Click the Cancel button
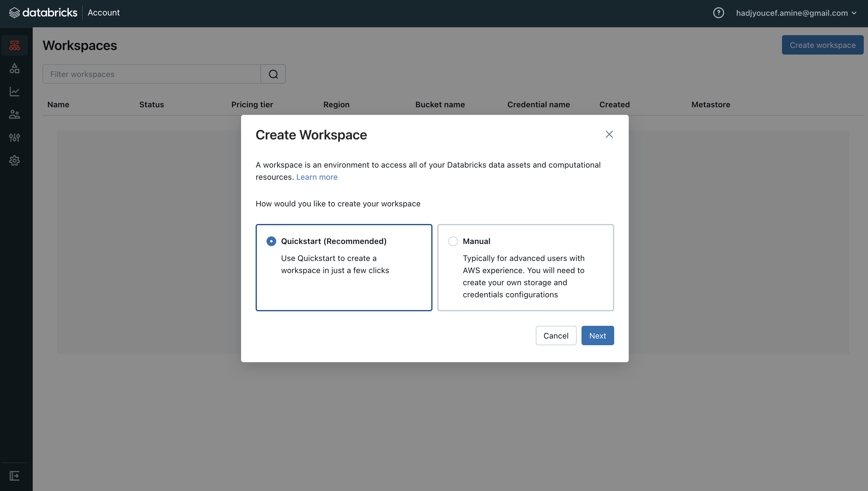Viewport: 868px width, 491px height. click(x=556, y=336)
